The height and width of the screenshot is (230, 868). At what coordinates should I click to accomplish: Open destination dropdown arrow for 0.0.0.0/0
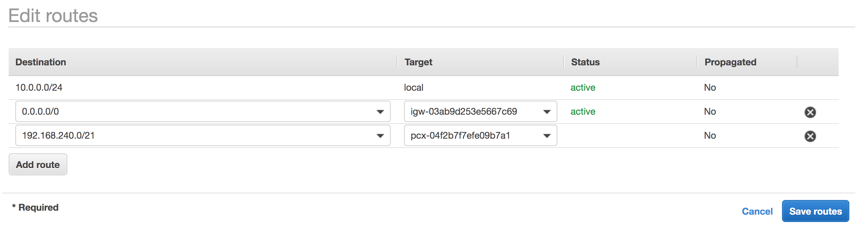click(x=380, y=112)
